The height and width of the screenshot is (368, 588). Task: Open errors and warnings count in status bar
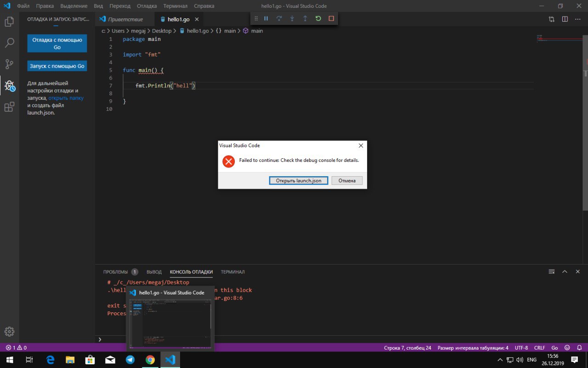[x=16, y=348]
